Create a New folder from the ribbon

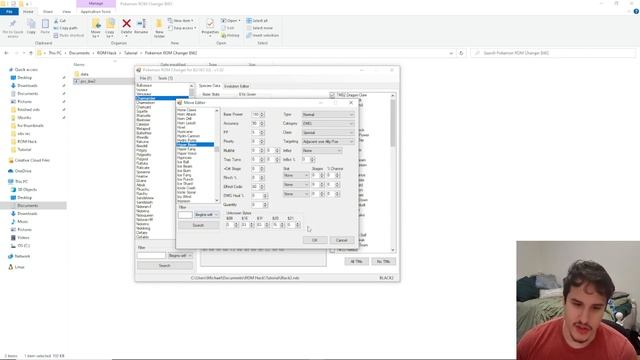pyautogui.click(x=159, y=29)
